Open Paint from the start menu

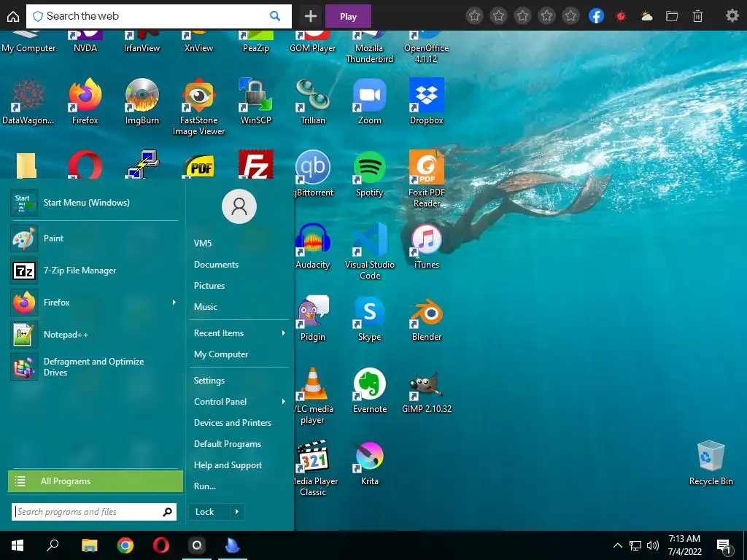(94, 238)
